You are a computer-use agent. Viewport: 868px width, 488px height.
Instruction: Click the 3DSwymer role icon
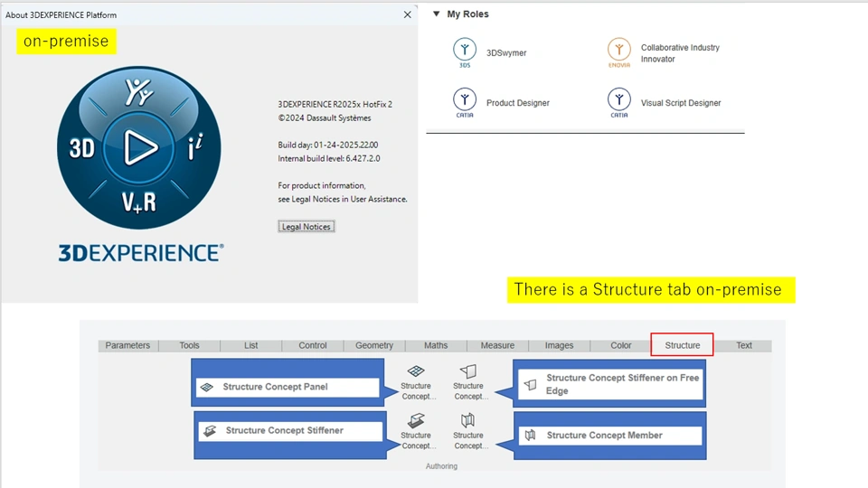tap(465, 52)
